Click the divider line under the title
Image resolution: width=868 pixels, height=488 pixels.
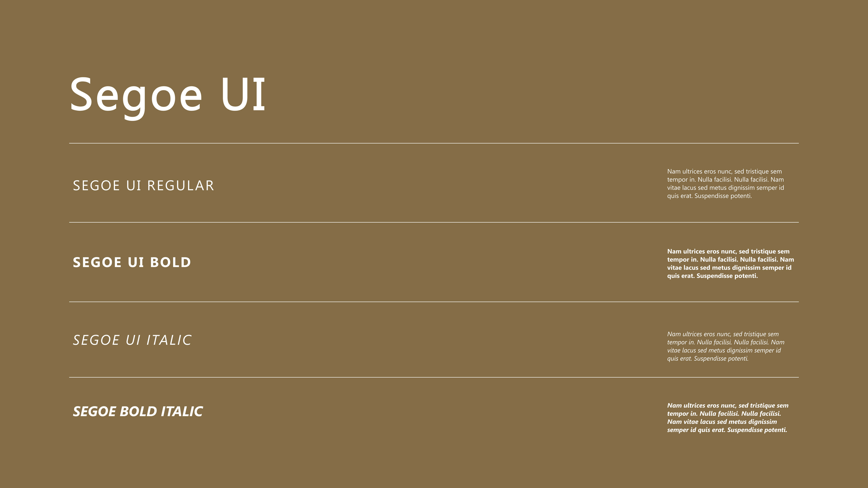(x=434, y=143)
